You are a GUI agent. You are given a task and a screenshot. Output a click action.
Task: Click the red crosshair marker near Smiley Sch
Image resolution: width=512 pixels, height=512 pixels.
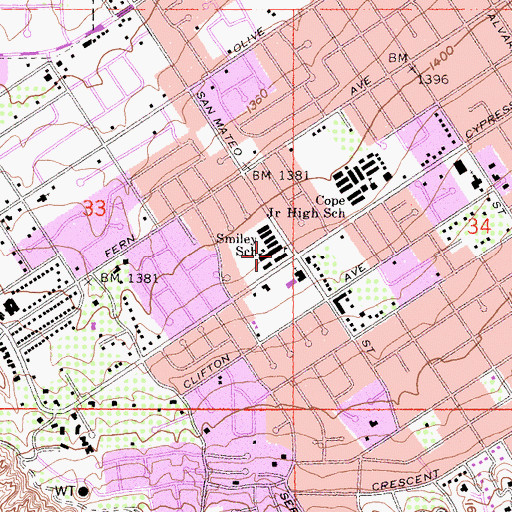click(x=256, y=256)
